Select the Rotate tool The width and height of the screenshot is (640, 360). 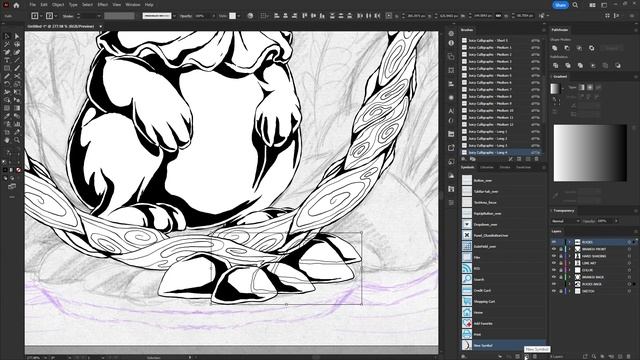tap(7, 84)
